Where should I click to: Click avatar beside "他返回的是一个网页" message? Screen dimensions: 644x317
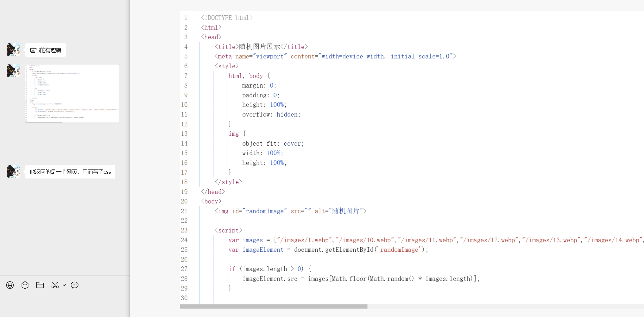click(x=13, y=171)
